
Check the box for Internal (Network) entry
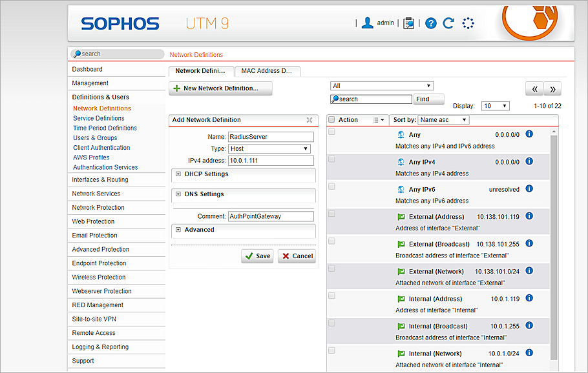[331, 350]
